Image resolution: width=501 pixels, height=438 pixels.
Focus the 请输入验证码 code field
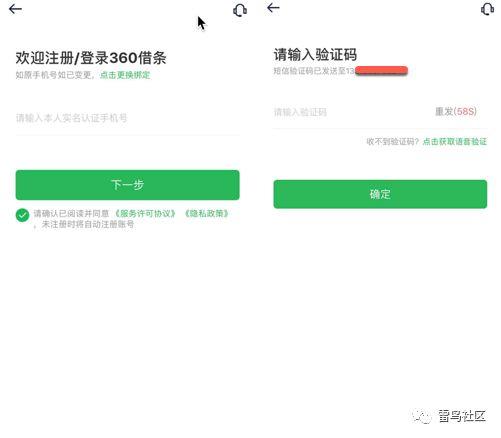[350, 112]
